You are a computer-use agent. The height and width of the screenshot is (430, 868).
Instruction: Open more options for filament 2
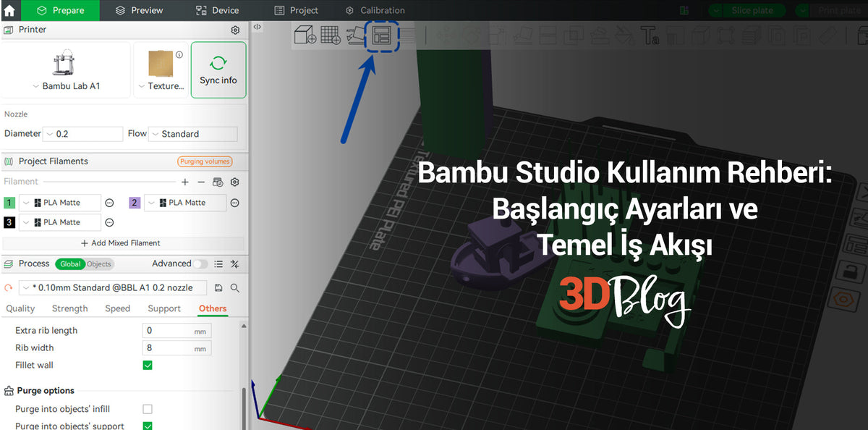[x=234, y=203]
